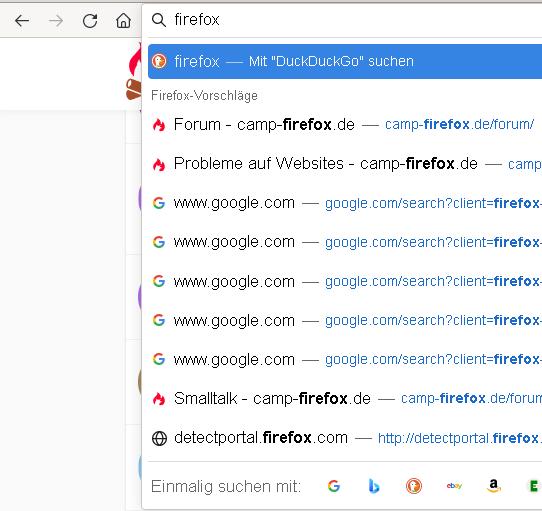
Task: Click the magnifier icon in address bar
Action: point(159,20)
